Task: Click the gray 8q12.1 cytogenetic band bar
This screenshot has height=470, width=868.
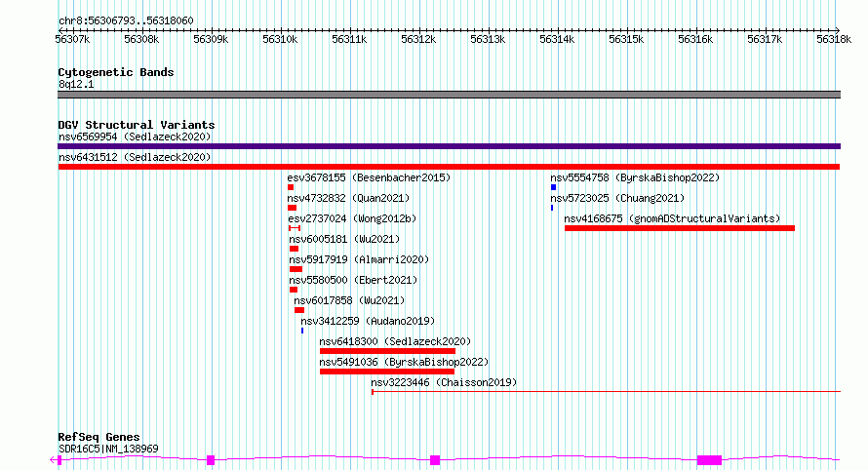Action: (x=449, y=95)
